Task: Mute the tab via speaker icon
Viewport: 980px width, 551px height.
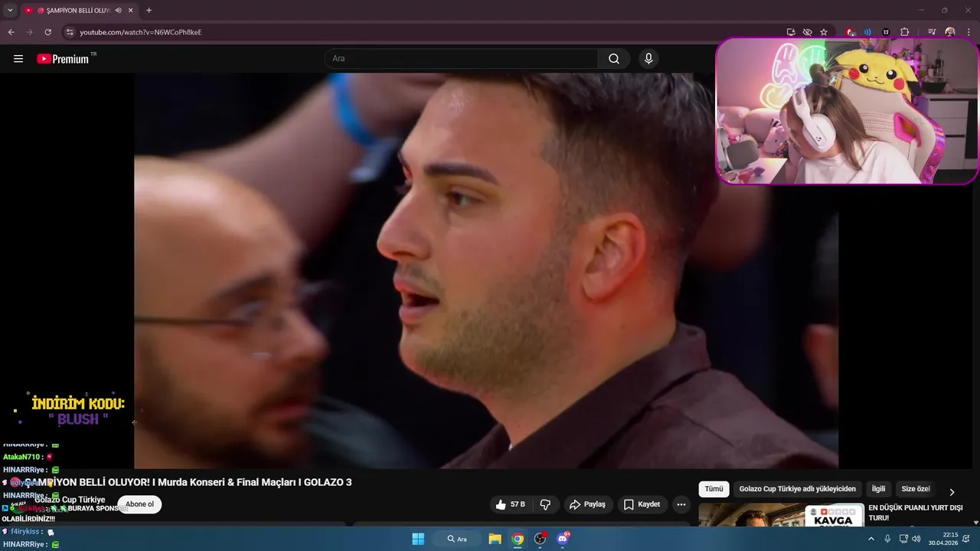Action: (x=119, y=11)
